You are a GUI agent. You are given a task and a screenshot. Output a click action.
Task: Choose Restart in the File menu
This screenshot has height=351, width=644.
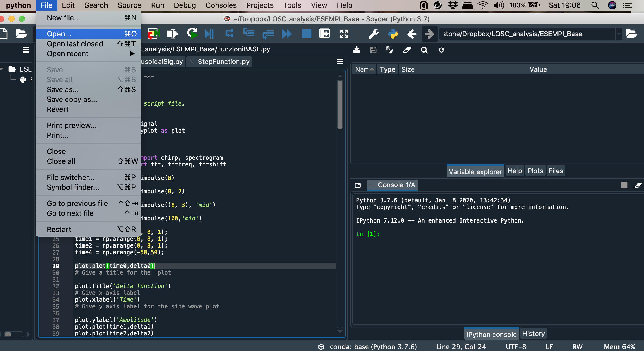coord(89,229)
